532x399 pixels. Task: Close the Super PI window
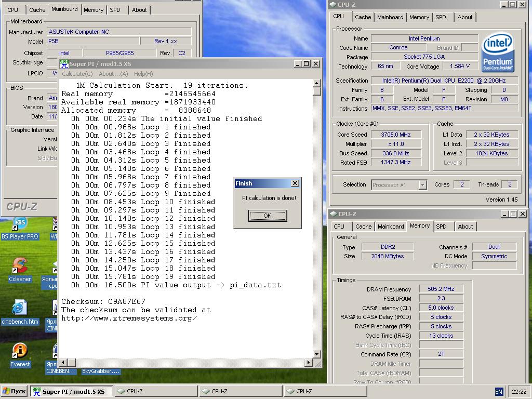(x=316, y=64)
